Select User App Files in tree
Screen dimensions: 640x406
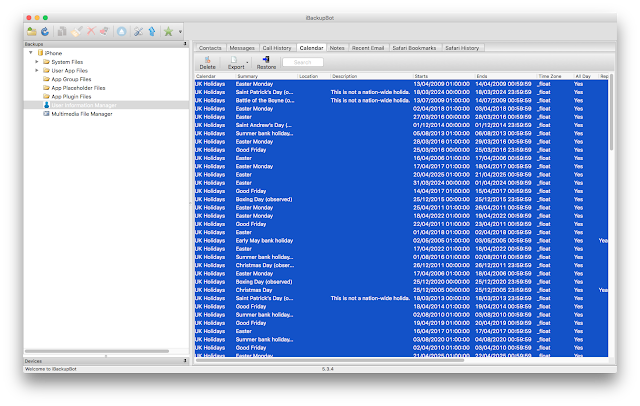coord(69,71)
